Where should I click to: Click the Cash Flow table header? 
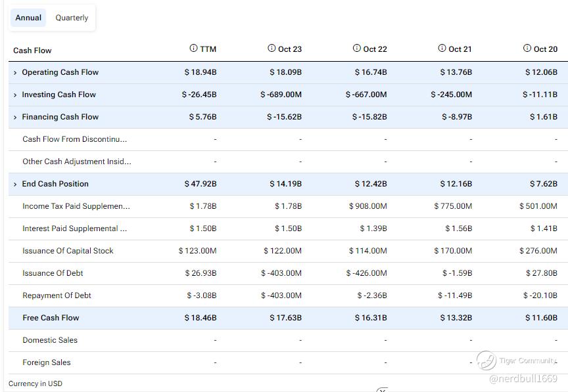tap(32, 51)
